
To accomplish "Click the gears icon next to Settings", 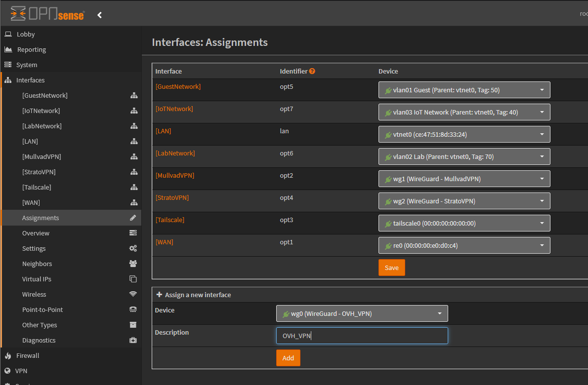I will [x=133, y=248].
